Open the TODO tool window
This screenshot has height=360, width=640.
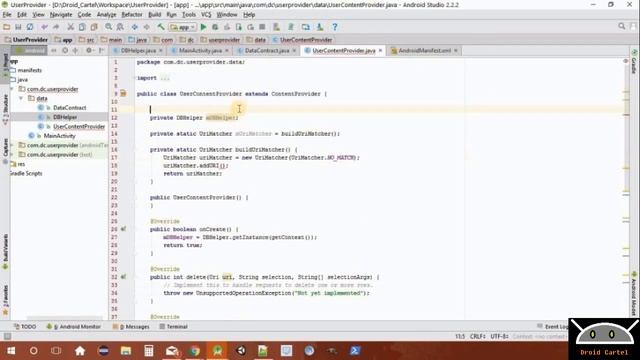(x=25, y=327)
